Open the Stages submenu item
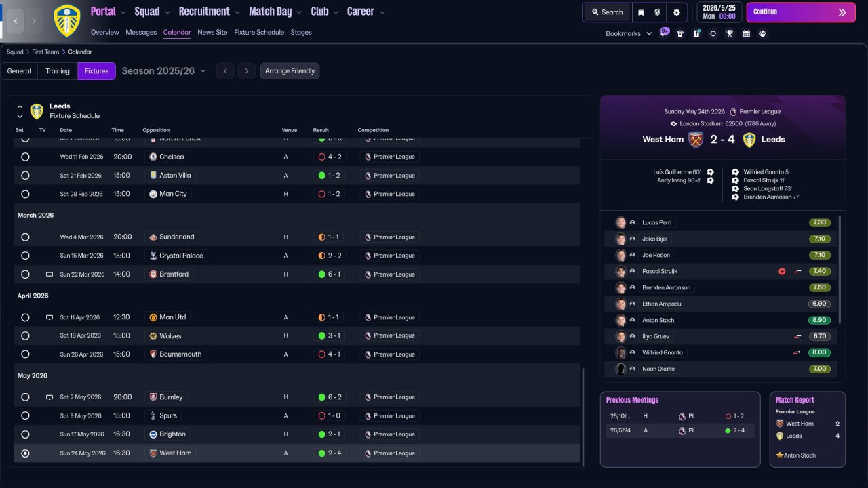Screen dimensions: 868x488 (301, 32)
